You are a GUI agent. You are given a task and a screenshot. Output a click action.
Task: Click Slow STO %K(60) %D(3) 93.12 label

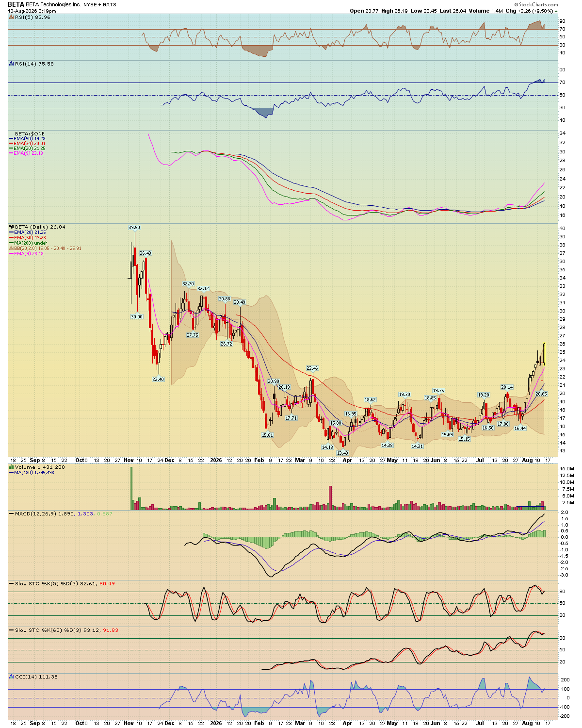coord(57,630)
